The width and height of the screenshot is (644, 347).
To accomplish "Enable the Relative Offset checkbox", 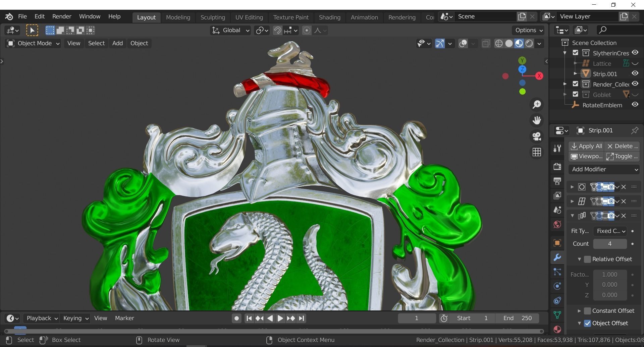I will coord(587,259).
